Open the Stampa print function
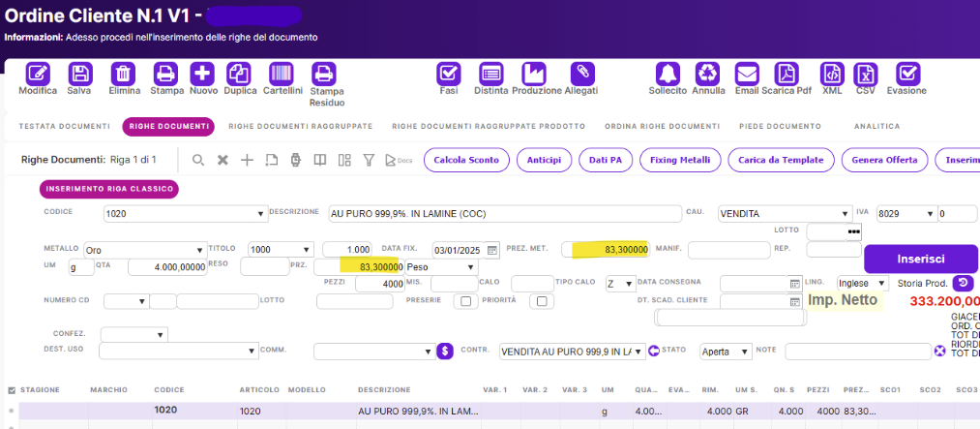This screenshot has width=980, height=429. coord(165,74)
